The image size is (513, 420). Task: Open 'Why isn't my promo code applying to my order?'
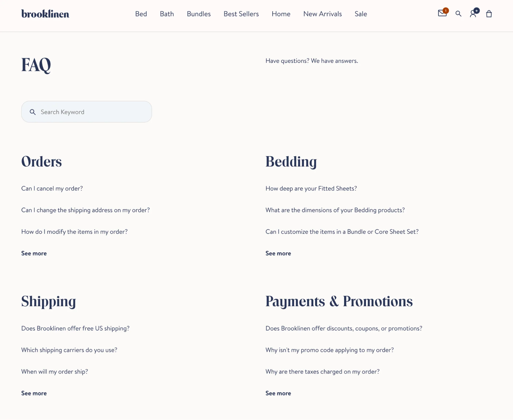point(330,350)
